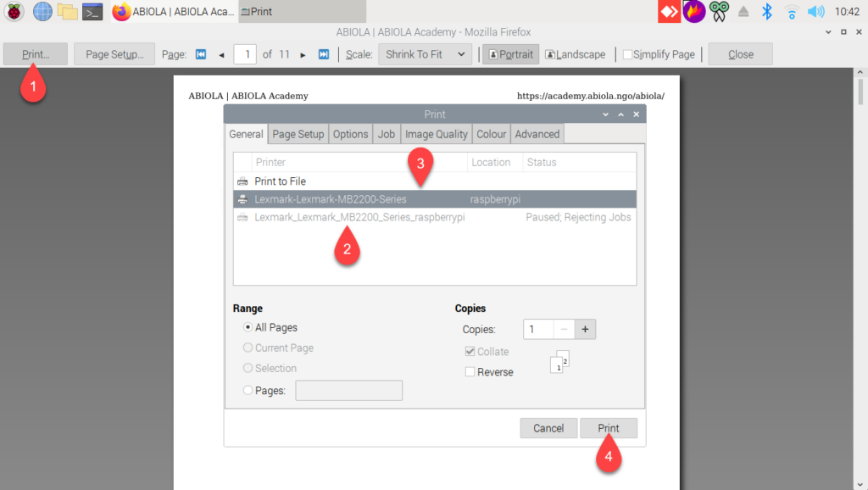The image size is (868, 490).
Task: Select the Print taskbar window entry
Action: [x=303, y=12]
